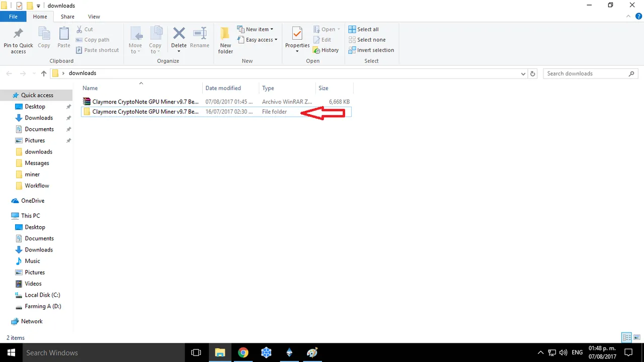
Task: Open Documents under Quick access
Action: point(39,129)
